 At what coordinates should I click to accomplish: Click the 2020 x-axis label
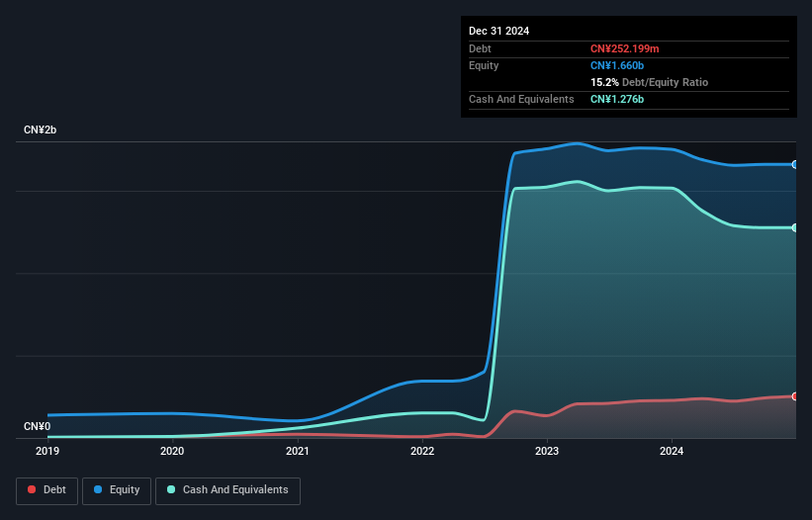tap(172, 451)
